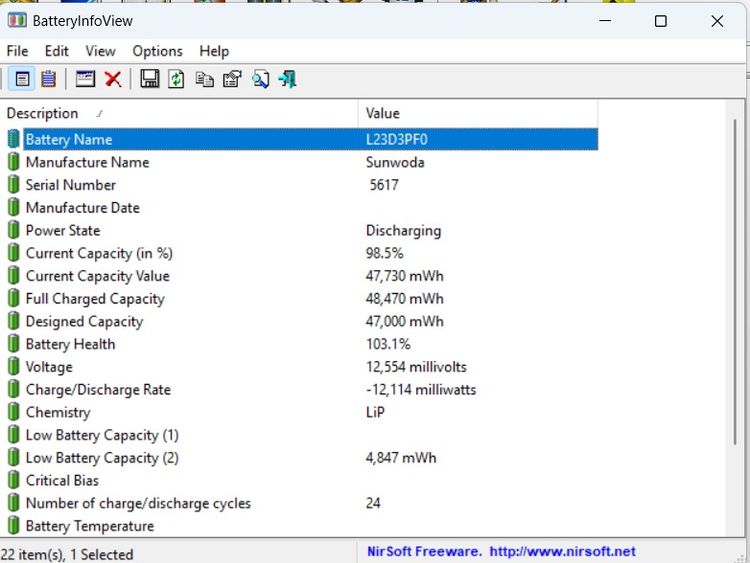The width and height of the screenshot is (750, 563).
Task: Click the L23D3PF0 value cell
Action: point(397,139)
